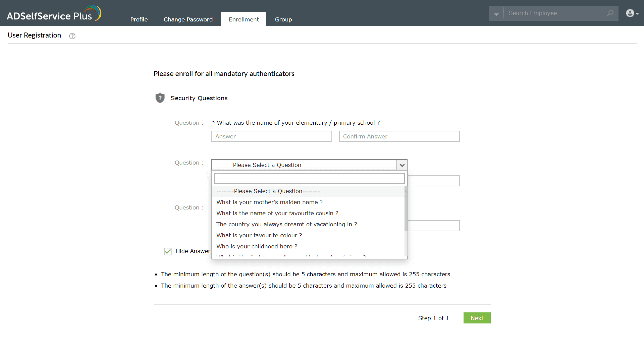644x362 pixels.
Task: Click the Security Questions shield icon
Action: [x=160, y=98]
